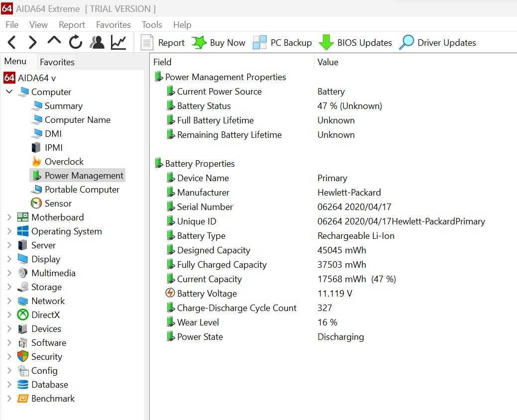The image size is (517, 420).
Task: Select DMI in the tree
Action: [x=53, y=133]
